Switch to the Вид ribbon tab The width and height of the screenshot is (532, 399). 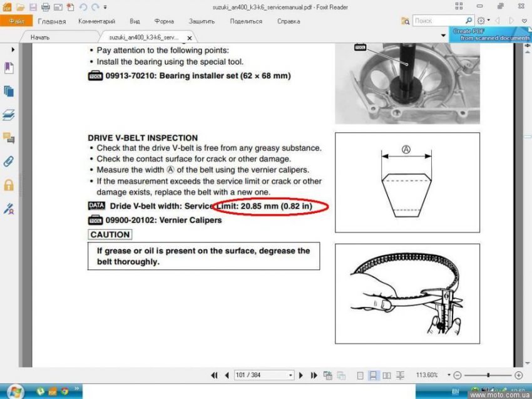(x=135, y=21)
